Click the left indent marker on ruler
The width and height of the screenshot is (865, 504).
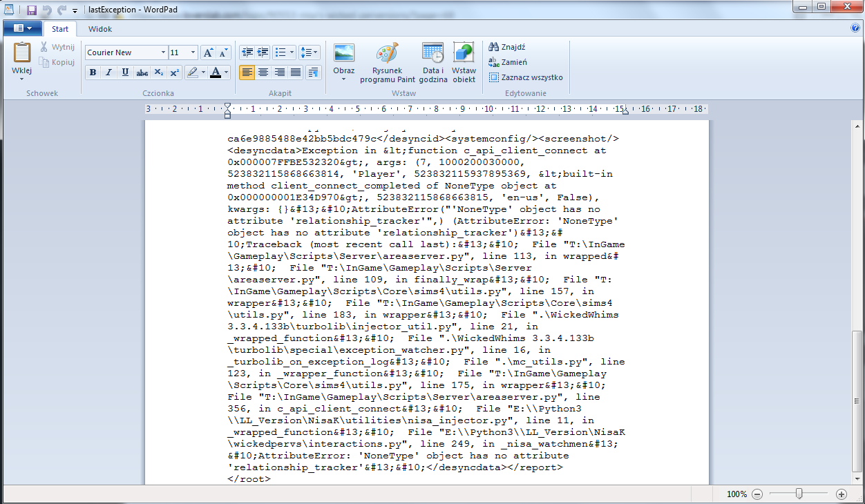[x=227, y=111]
